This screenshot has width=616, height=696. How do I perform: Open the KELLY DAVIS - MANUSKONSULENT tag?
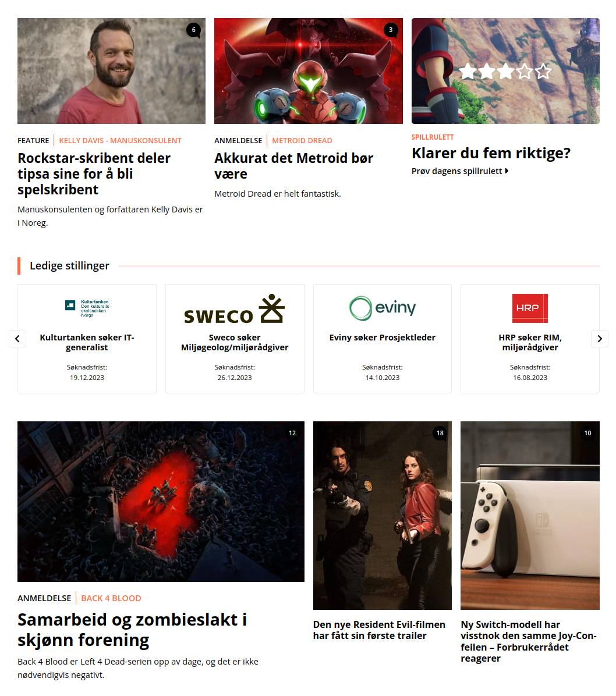tap(121, 141)
